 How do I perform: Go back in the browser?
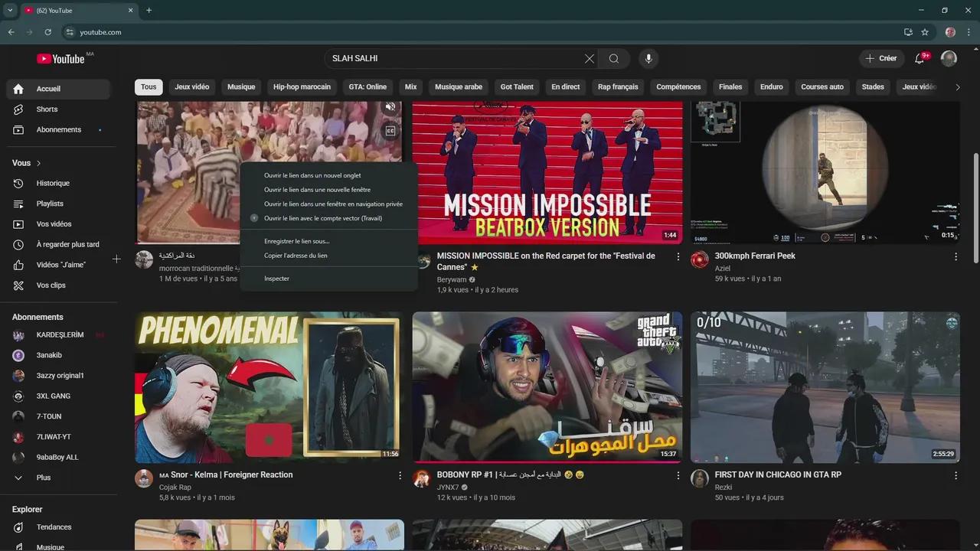coord(11,32)
